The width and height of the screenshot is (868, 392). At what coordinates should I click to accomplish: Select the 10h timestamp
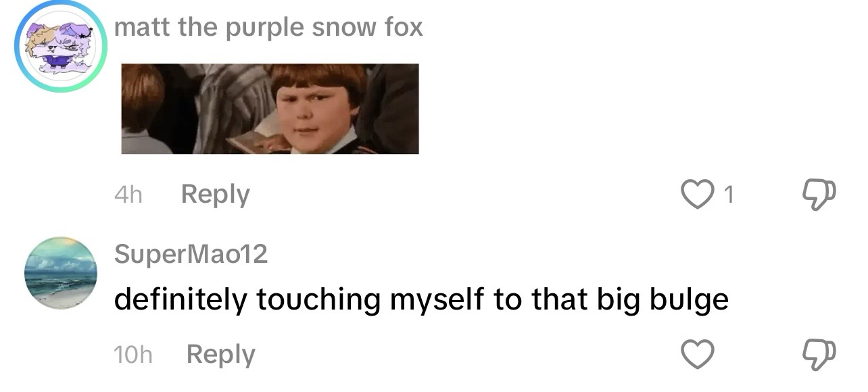coord(134,355)
